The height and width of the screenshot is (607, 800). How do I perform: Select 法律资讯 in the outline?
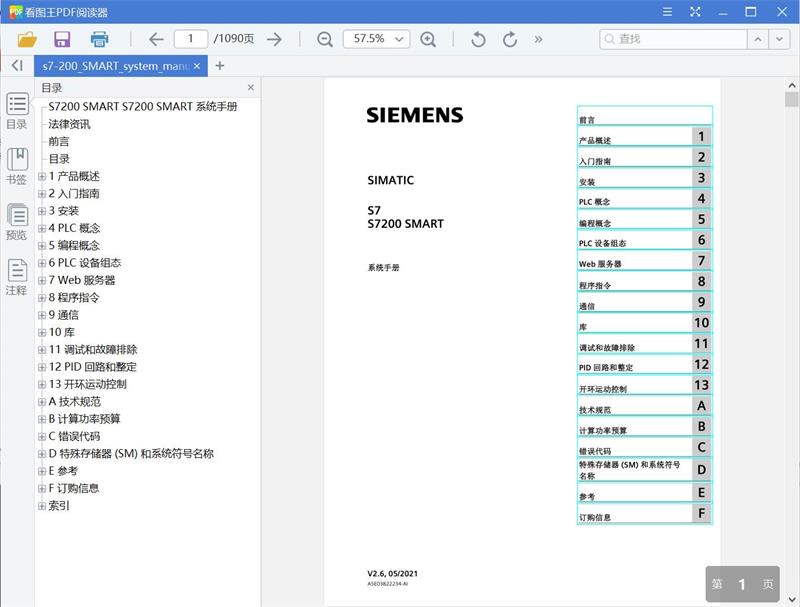(69, 124)
